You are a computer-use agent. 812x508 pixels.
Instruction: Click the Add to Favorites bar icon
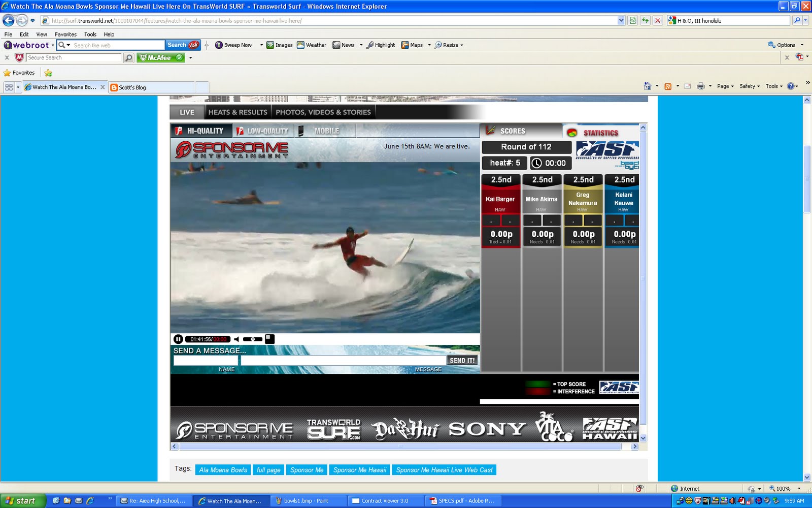48,73
